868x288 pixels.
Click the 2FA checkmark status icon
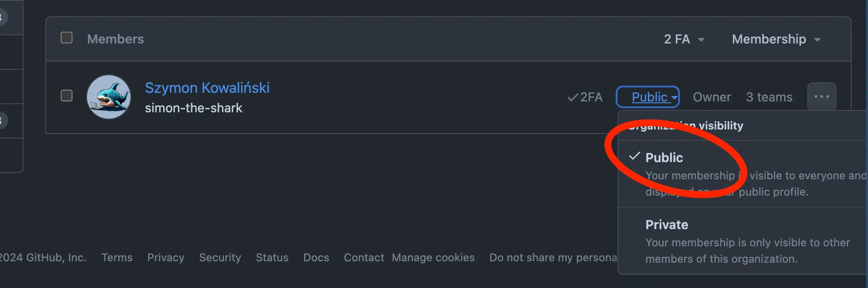pos(573,97)
